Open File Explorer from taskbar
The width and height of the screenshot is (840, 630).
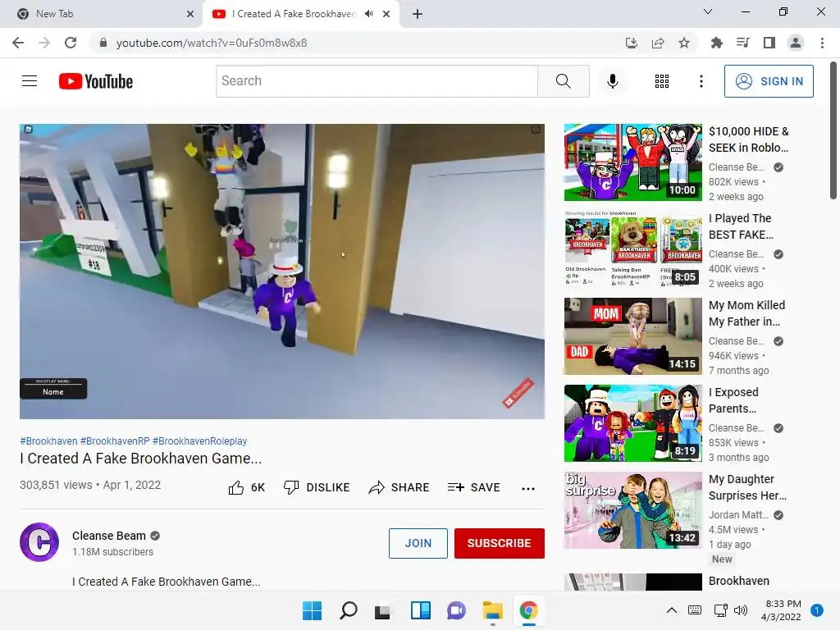point(492,610)
